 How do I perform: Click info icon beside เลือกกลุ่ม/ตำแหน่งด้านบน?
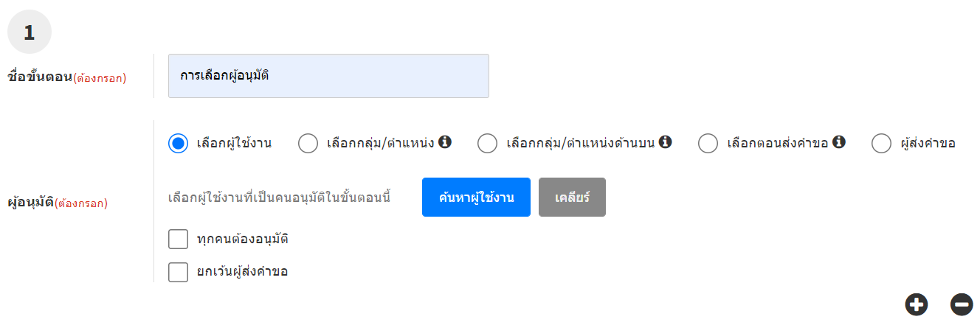tap(665, 142)
